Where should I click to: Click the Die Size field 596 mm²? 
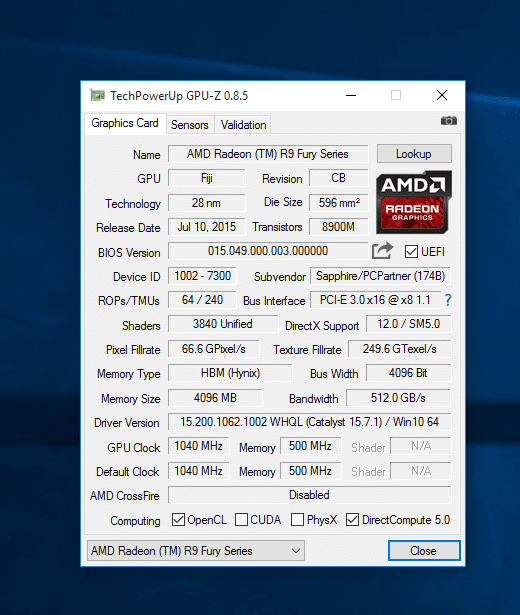pyautogui.click(x=338, y=203)
